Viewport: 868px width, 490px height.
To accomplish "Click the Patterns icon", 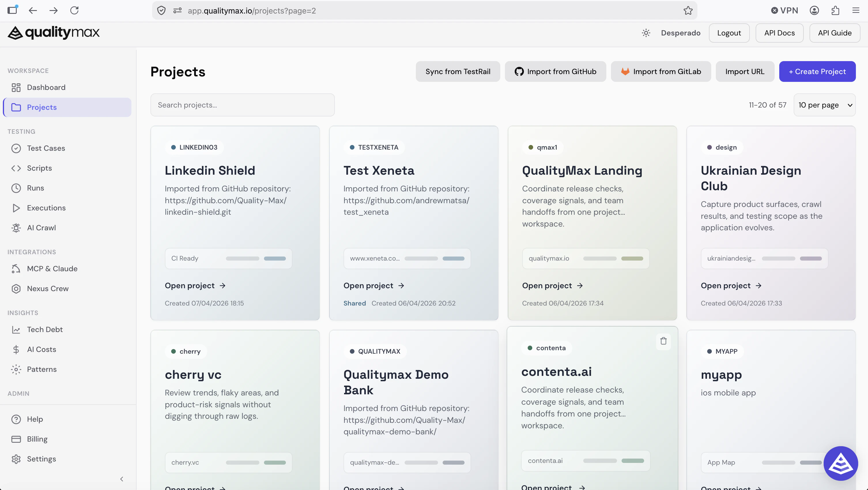I will [x=16, y=369].
